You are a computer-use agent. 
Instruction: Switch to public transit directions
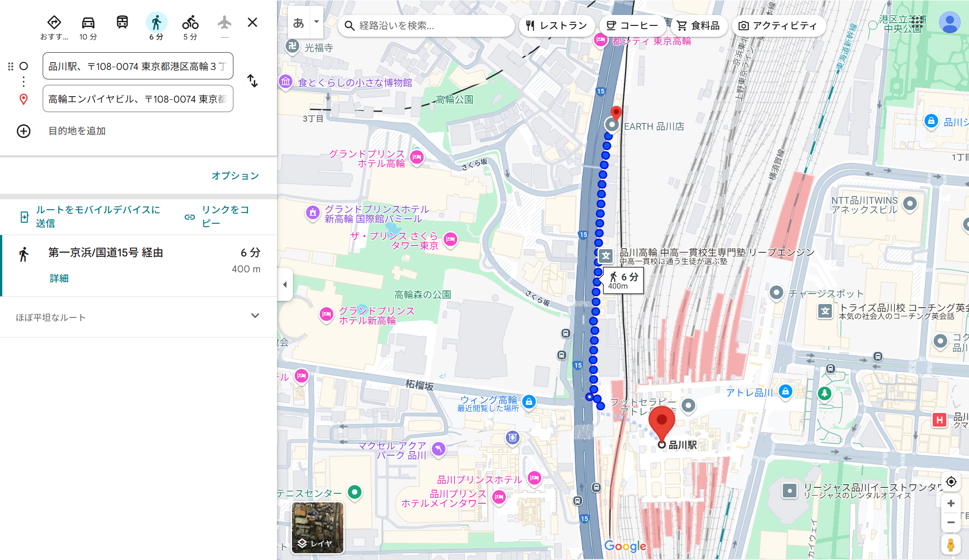click(x=122, y=22)
